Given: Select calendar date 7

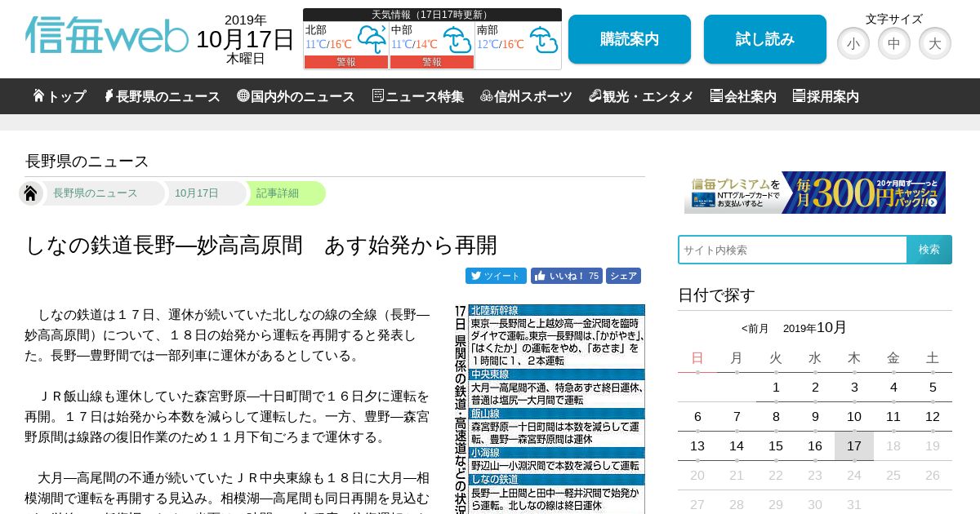Looking at the screenshot, I should point(737,417).
